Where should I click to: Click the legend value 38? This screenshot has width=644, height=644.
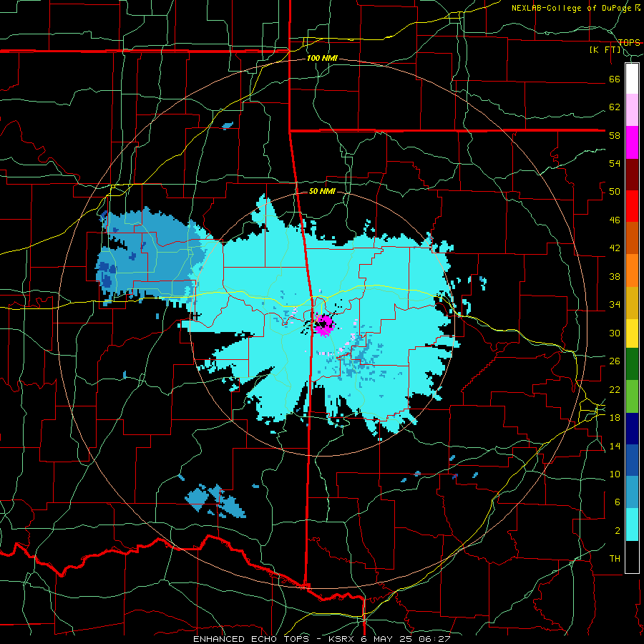[x=615, y=276]
